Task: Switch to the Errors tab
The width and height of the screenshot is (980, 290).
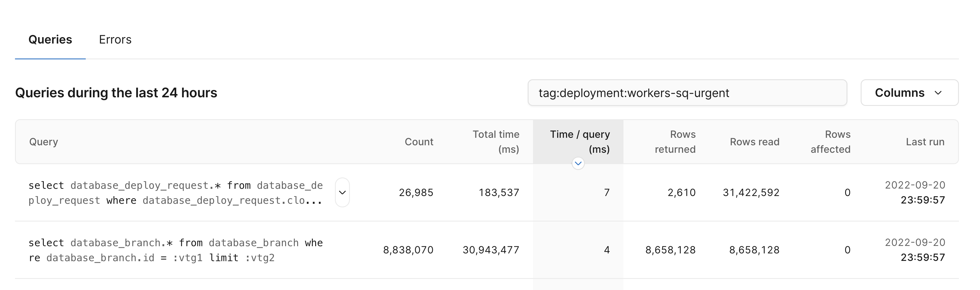Action: pyautogui.click(x=115, y=40)
